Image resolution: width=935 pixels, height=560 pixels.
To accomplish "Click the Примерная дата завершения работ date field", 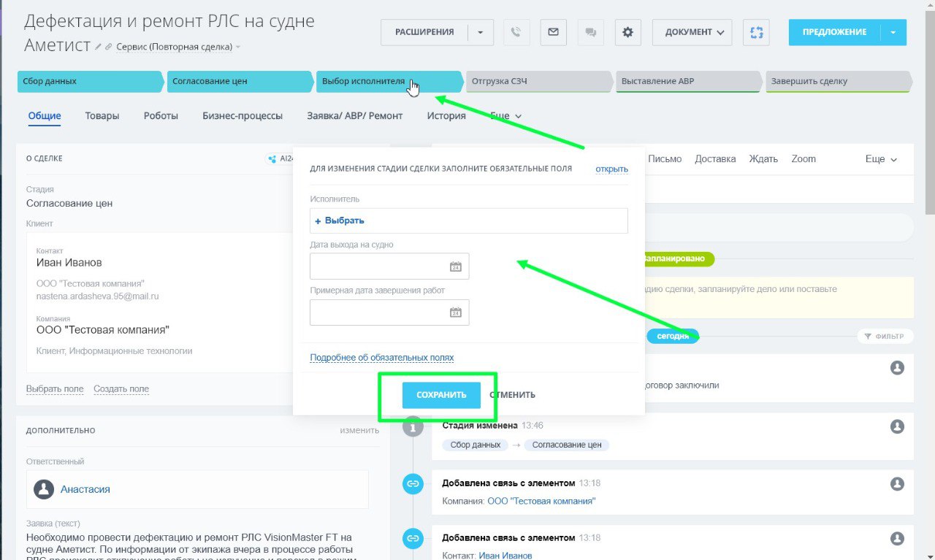I will click(x=389, y=312).
